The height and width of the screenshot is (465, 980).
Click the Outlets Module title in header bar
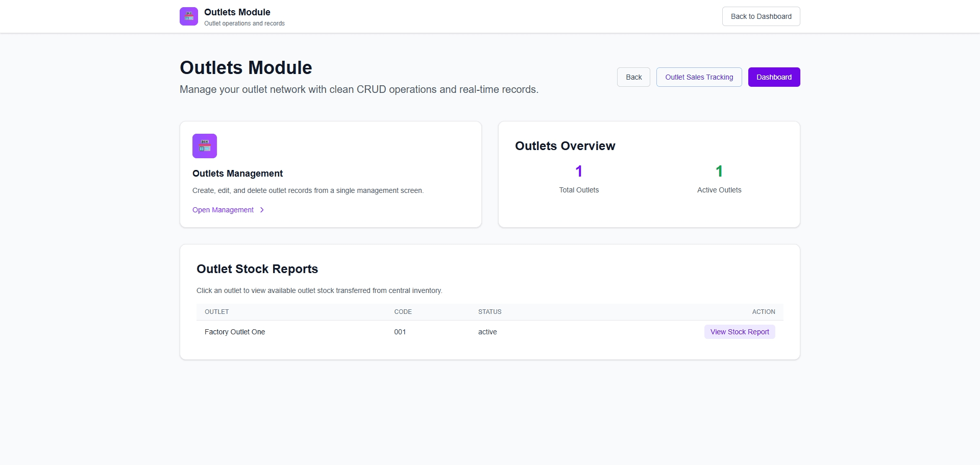click(237, 12)
